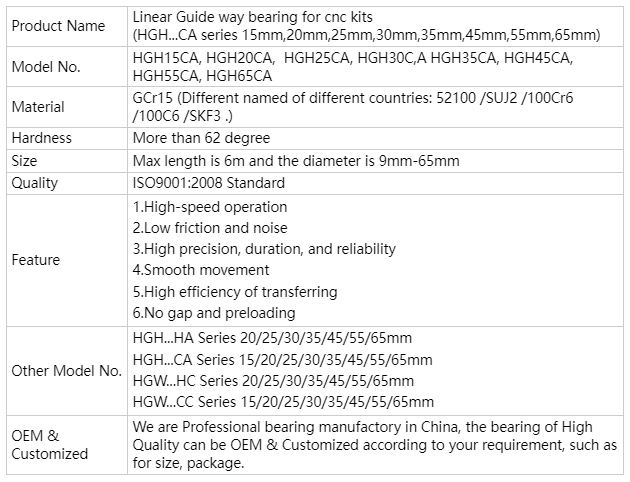The height and width of the screenshot is (482, 630).
Task: Click the ISO9001:2008 Standard text
Action: click(x=209, y=183)
